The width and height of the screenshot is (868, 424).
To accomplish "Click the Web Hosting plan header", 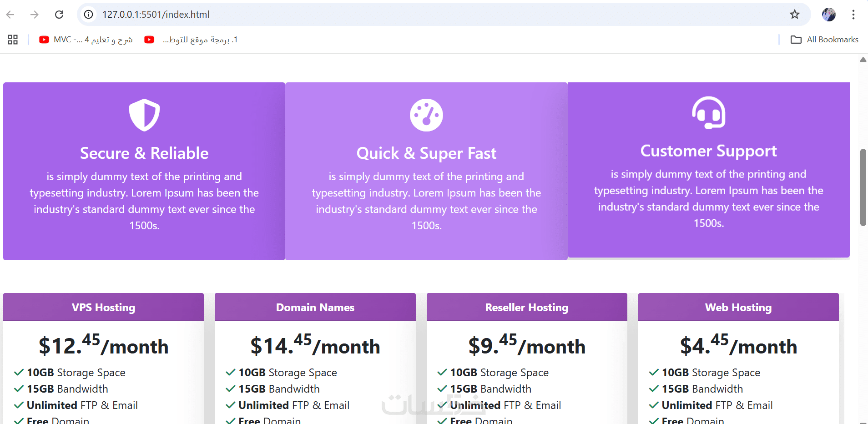I will 738,308.
